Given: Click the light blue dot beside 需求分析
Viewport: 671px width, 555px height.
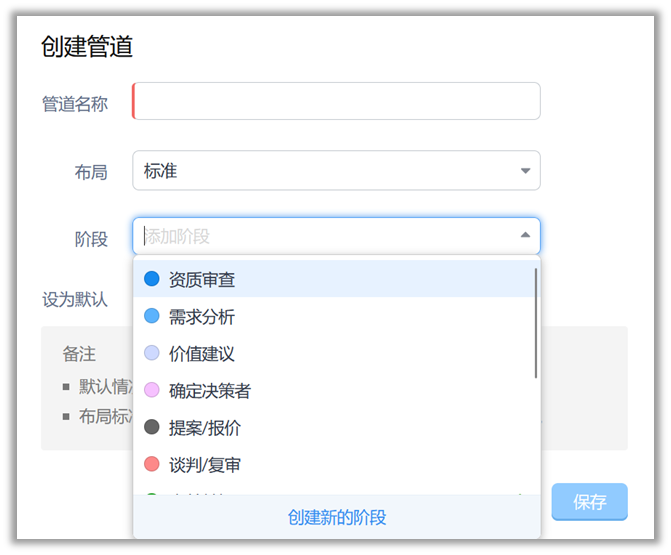Looking at the screenshot, I should [x=152, y=316].
